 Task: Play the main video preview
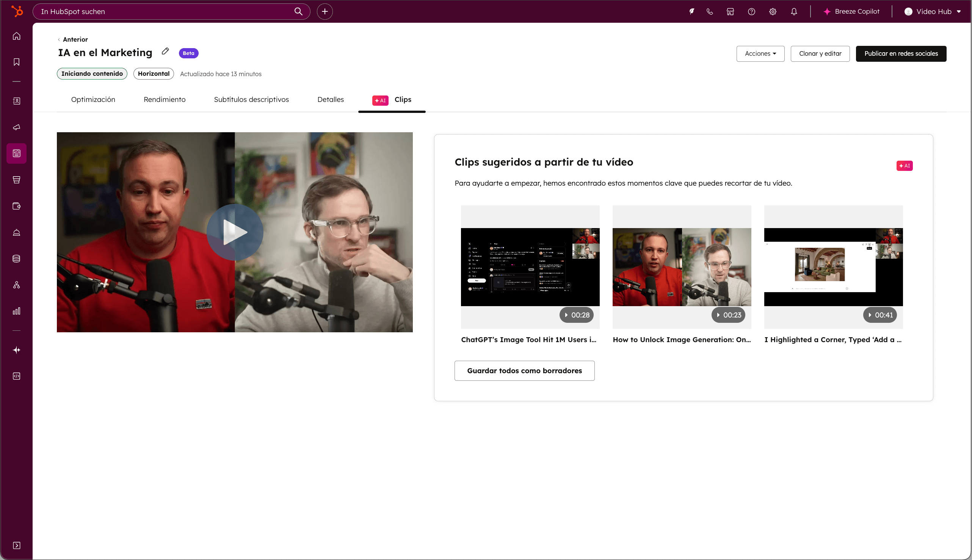point(235,232)
